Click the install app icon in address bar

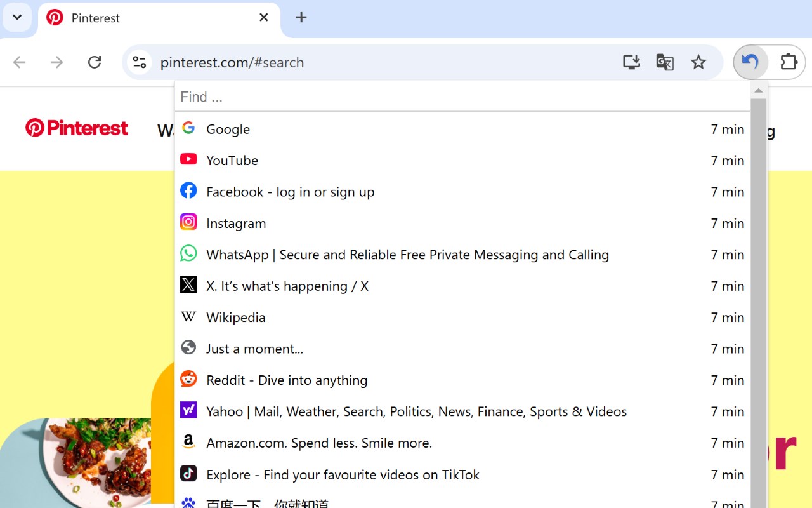coord(631,62)
